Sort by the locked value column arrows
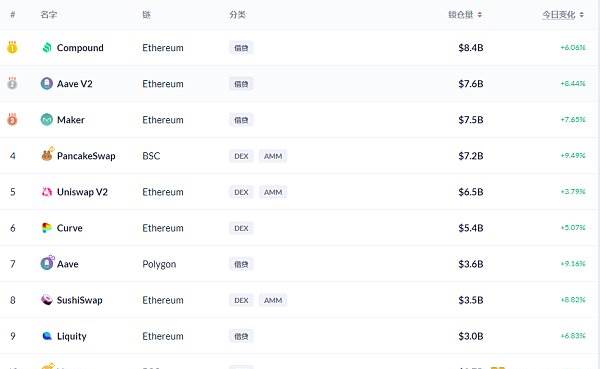The image size is (600, 369). tap(479, 15)
